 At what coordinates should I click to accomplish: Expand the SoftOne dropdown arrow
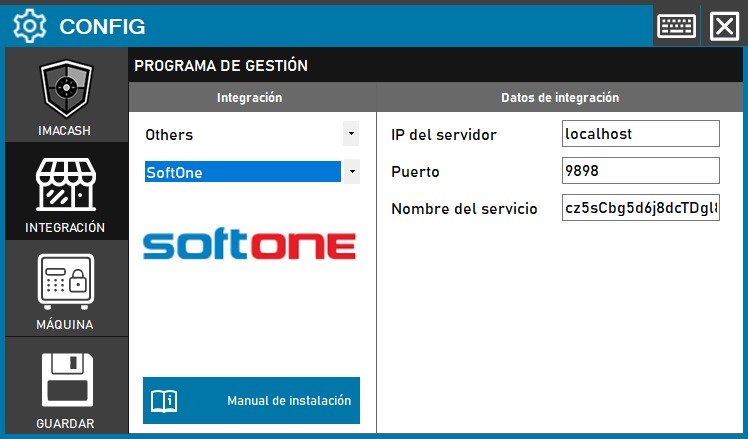(x=351, y=172)
